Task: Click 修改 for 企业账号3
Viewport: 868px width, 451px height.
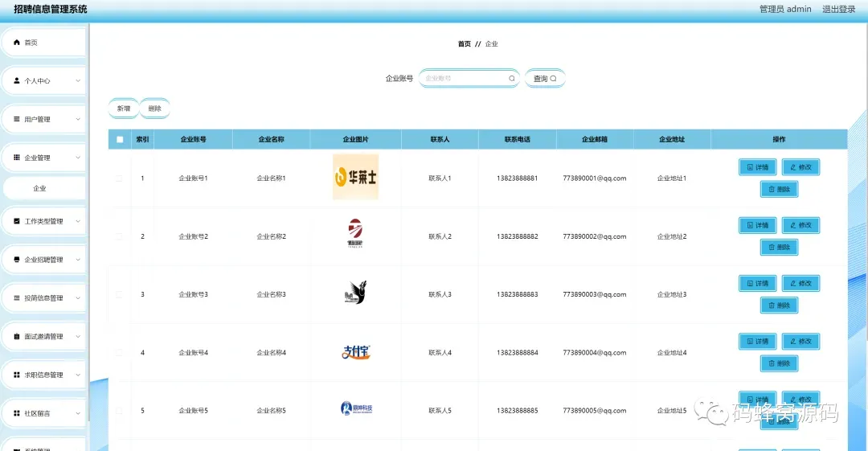Action: click(800, 283)
